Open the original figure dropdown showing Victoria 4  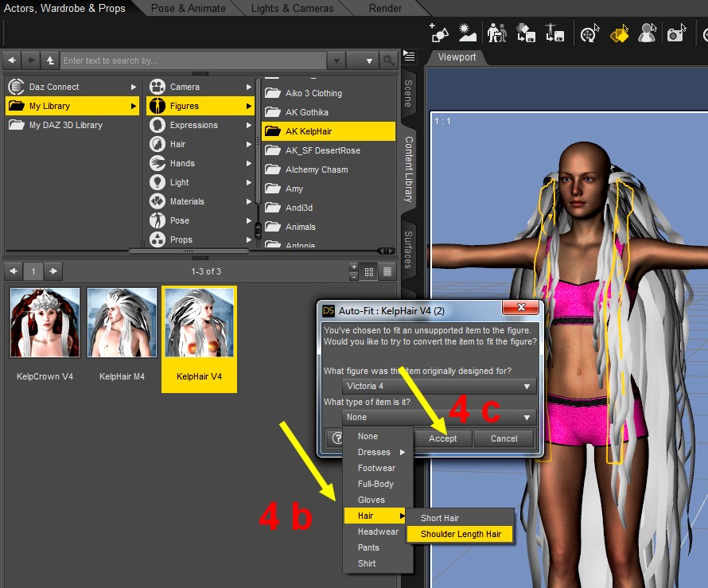[x=439, y=386]
